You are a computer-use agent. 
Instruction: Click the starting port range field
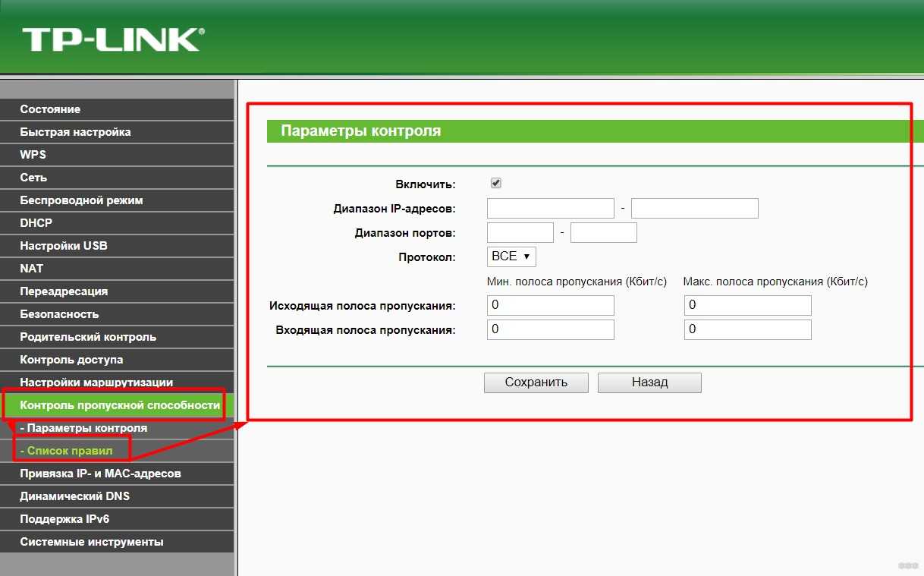click(x=520, y=232)
